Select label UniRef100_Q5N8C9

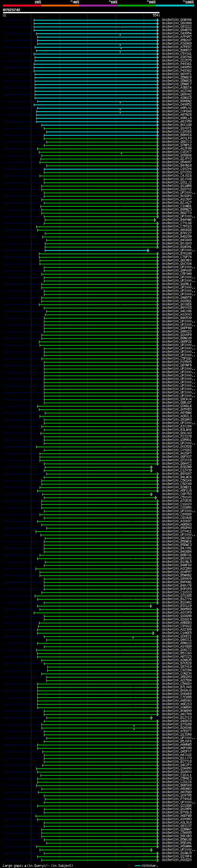(x=177, y=78)
